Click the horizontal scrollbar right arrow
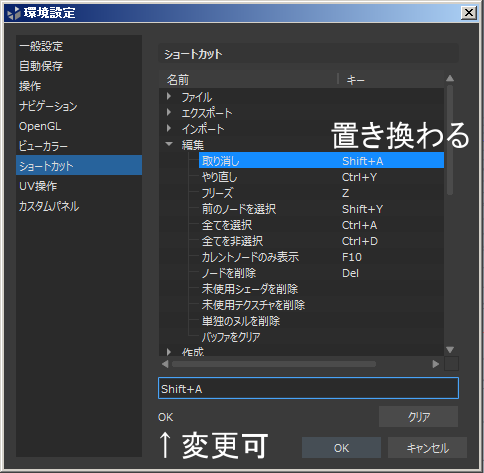Screen dimensions: 484x473 click(x=435, y=364)
